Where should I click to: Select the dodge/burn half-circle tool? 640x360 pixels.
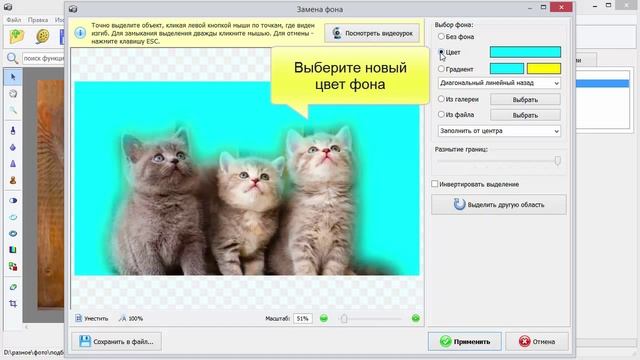tap(13, 200)
